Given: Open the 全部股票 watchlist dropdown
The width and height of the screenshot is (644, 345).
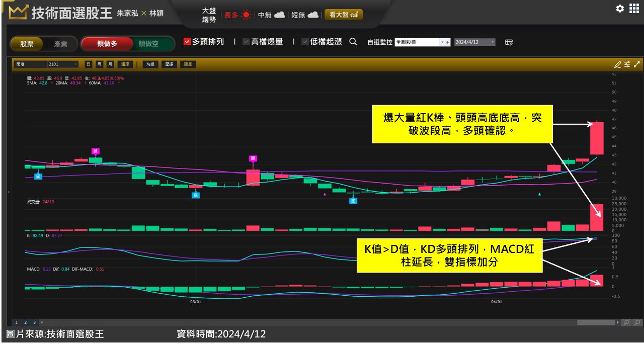Looking at the screenshot, I should 442,43.
